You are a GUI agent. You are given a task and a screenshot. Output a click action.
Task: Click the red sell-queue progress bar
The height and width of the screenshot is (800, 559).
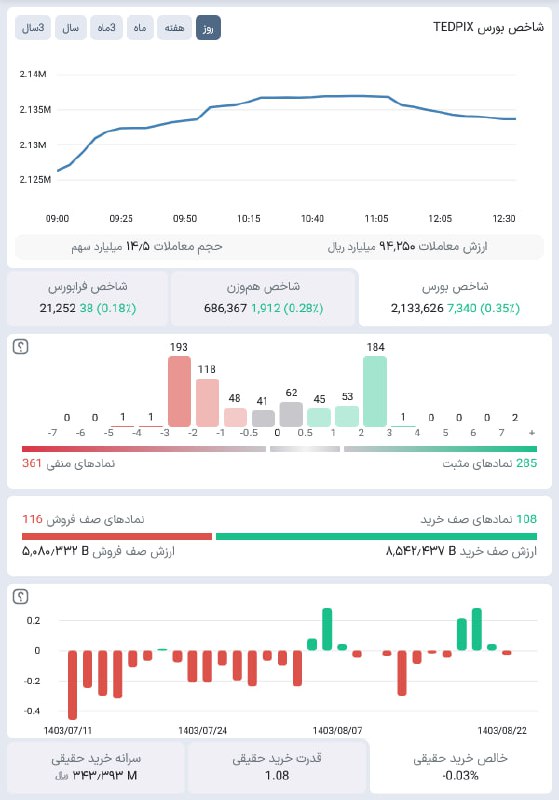117,536
